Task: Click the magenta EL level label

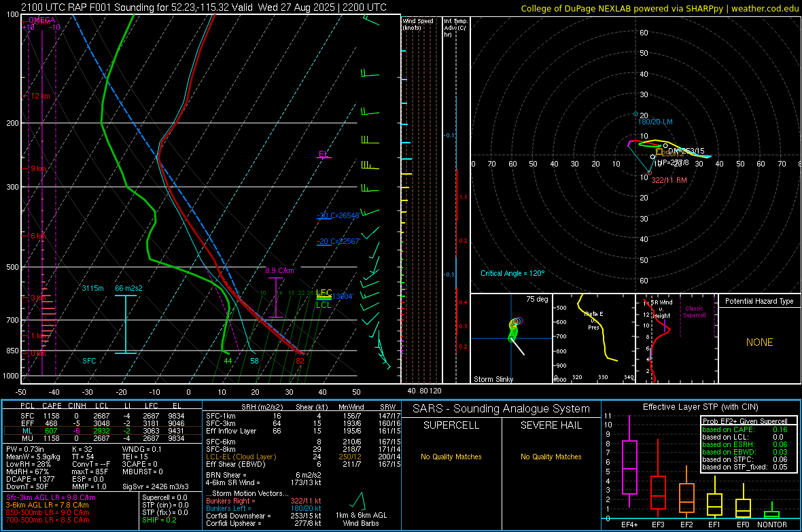Action: [324, 154]
